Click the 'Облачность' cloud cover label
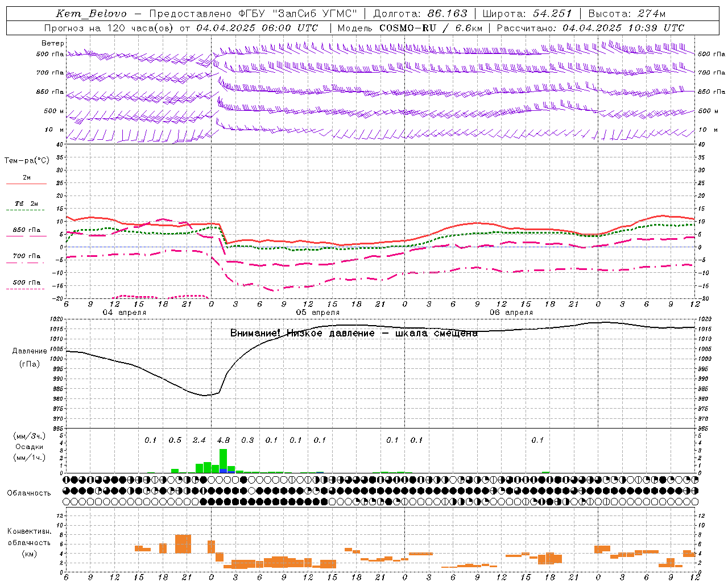This screenshot has height=582, width=728. pyautogui.click(x=29, y=493)
